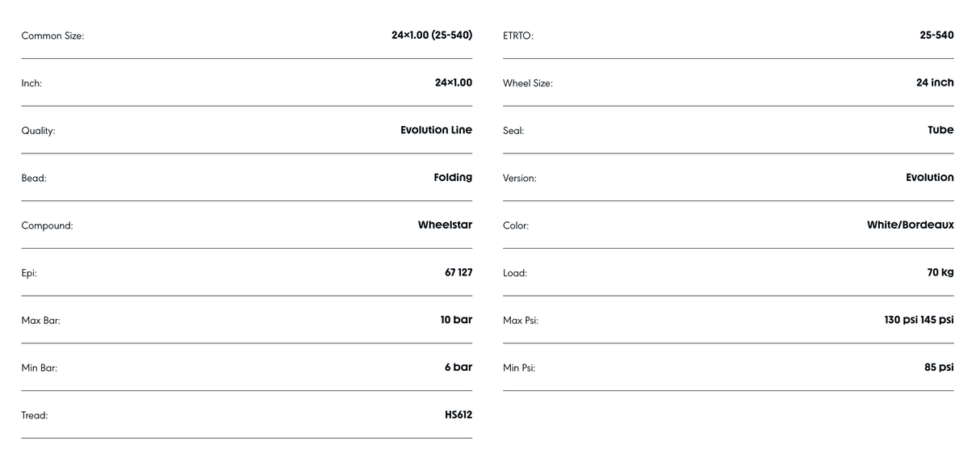
Task: Select the Color value White/Bordeaux
Action: click(910, 225)
